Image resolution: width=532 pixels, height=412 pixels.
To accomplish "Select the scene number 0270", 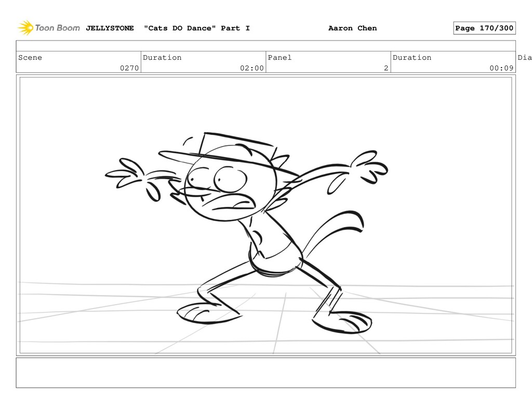I will [129, 68].
